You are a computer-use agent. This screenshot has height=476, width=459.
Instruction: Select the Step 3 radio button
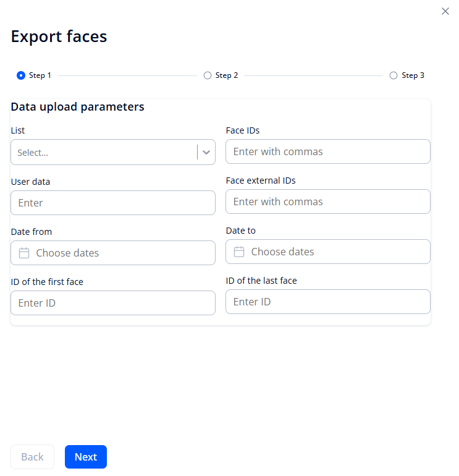tap(394, 75)
